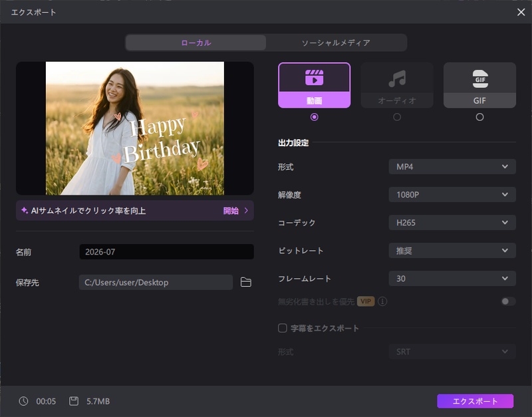
Task: Click 開始 to start AI thumbnail
Action: click(x=231, y=211)
